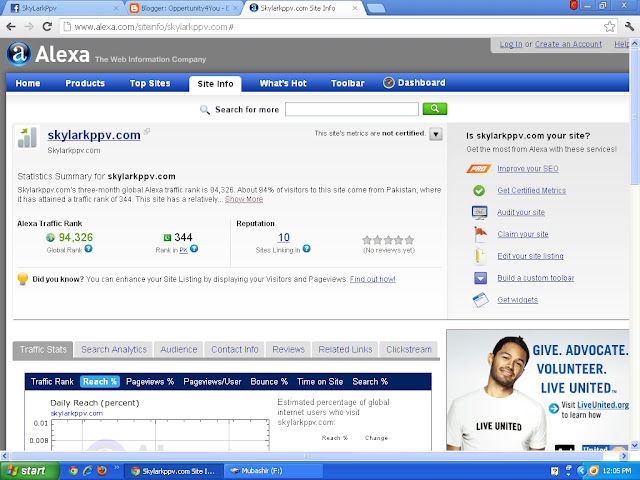Click the custom toolbar icon
The image size is (640, 480).
(480, 278)
